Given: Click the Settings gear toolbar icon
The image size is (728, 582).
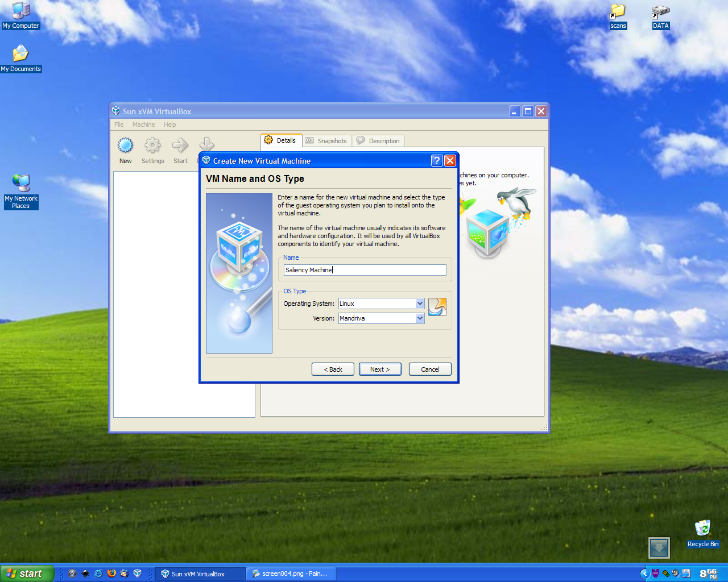Looking at the screenshot, I should (152, 146).
